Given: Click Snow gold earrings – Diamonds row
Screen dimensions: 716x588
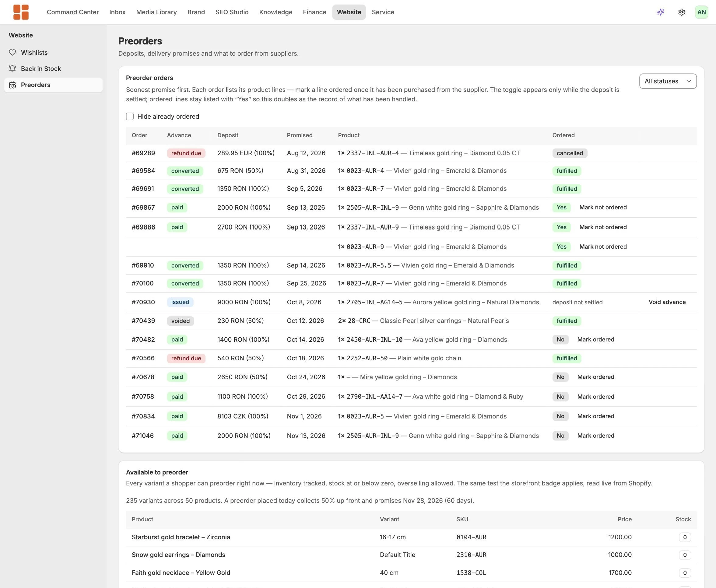Looking at the screenshot, I should pyautogui.click(x=411, y=555).
